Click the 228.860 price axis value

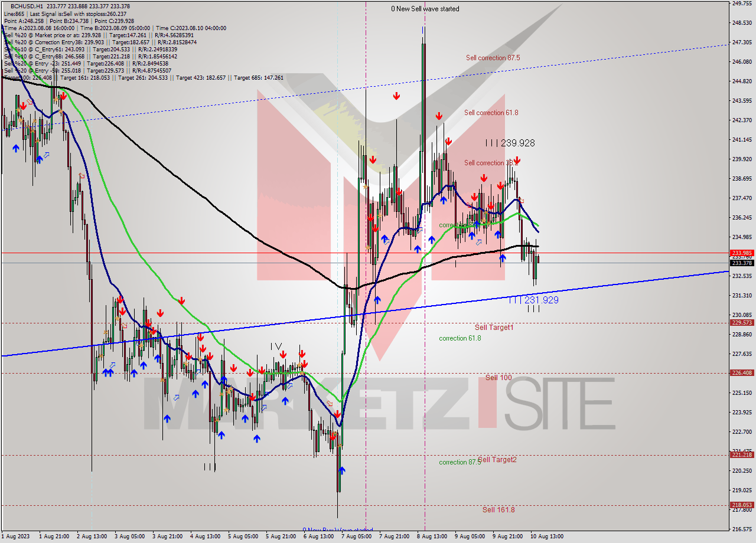(x=742, y=334)
